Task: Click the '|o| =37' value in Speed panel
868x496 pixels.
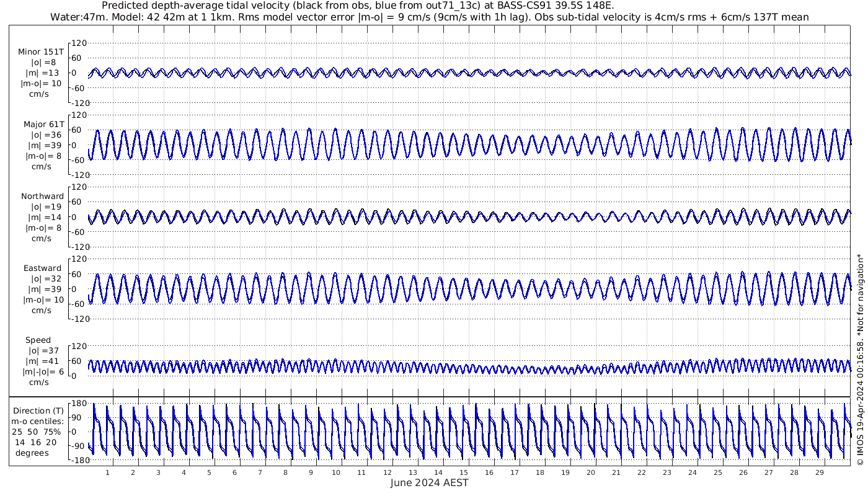Action: point(44,351)
